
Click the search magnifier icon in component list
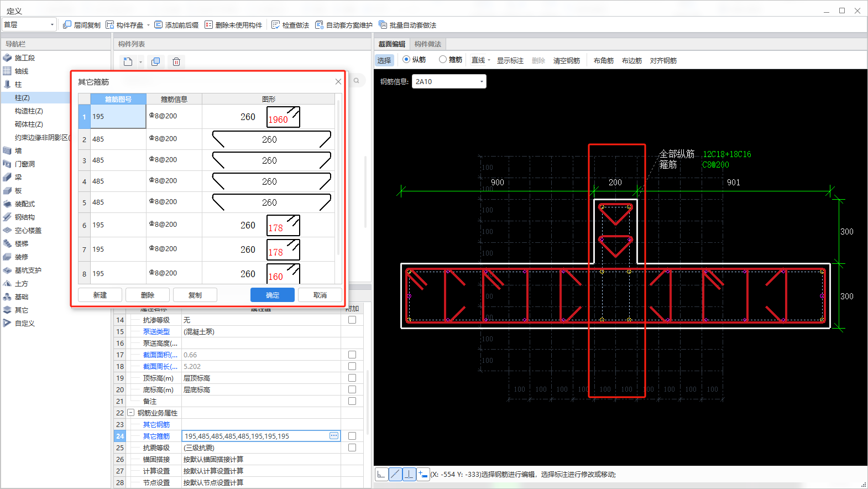357,81
